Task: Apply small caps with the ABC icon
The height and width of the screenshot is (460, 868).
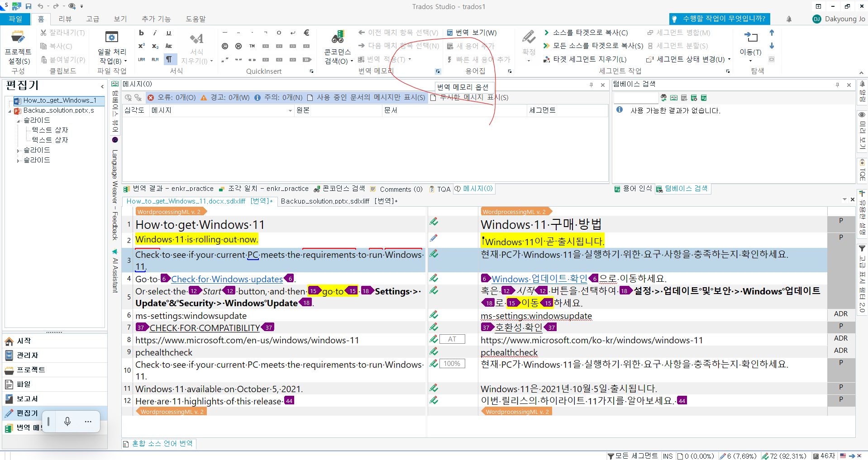Action: 169,46
